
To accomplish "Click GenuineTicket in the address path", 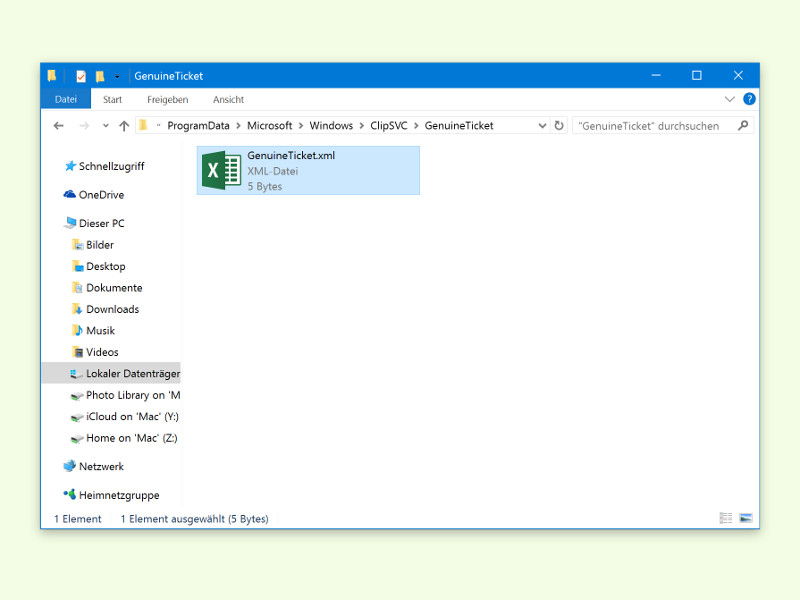I will [459, 126].
